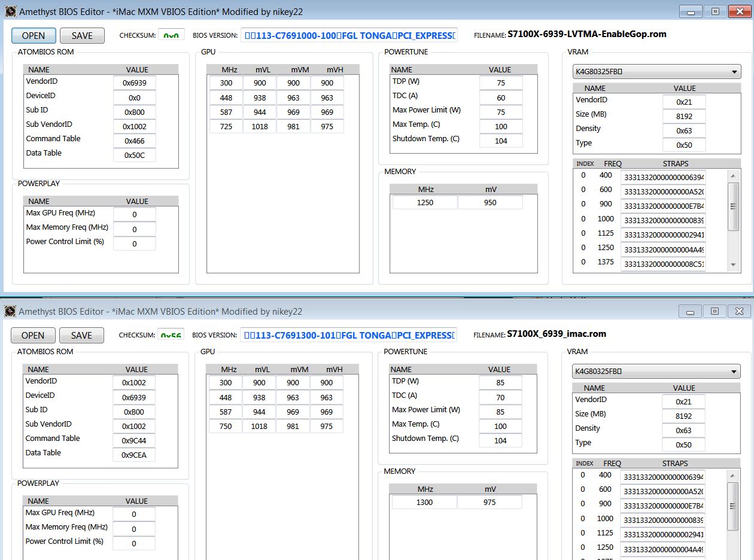This screenshot has width=754, height=560.
Task: Click the top window's Amethyst app icon
Action: pyautogui.click(x=10, y=11)
